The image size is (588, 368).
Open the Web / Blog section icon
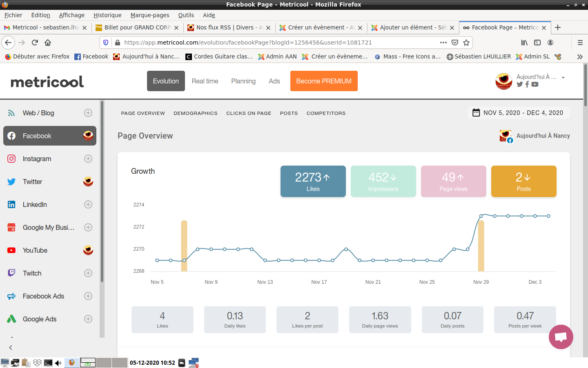11,113
